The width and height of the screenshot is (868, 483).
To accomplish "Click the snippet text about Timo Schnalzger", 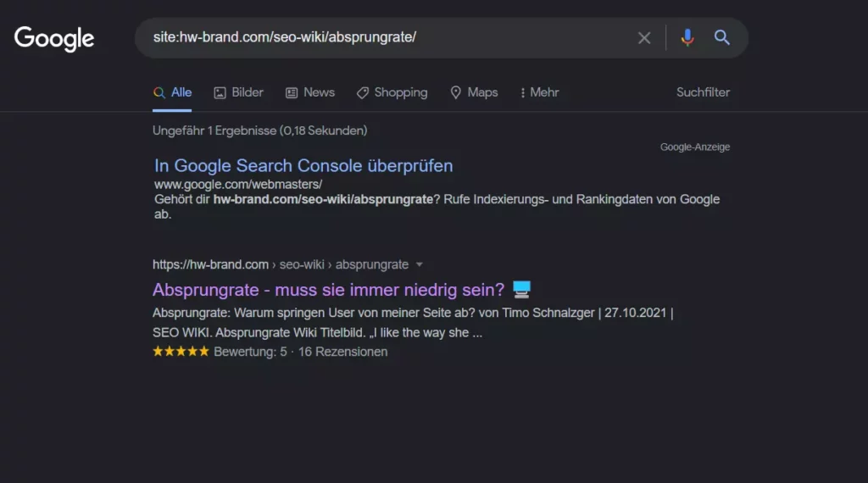I will pyautogui.click(x=413, y=323).
